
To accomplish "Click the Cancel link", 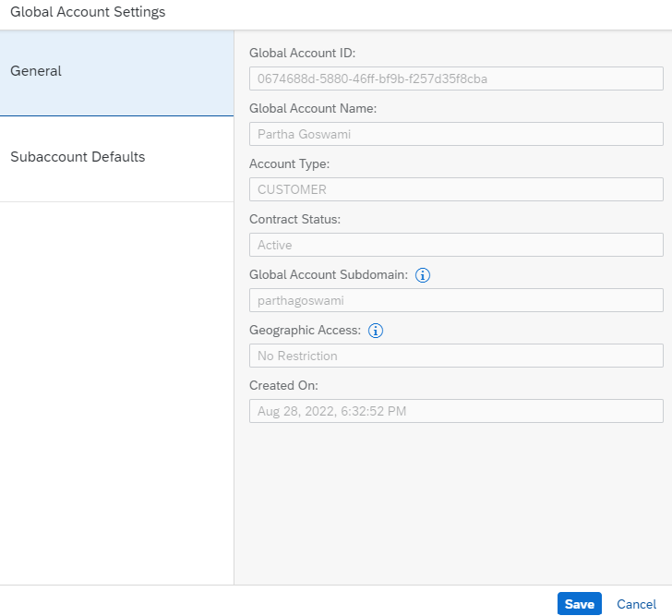I will click(636, 604).
